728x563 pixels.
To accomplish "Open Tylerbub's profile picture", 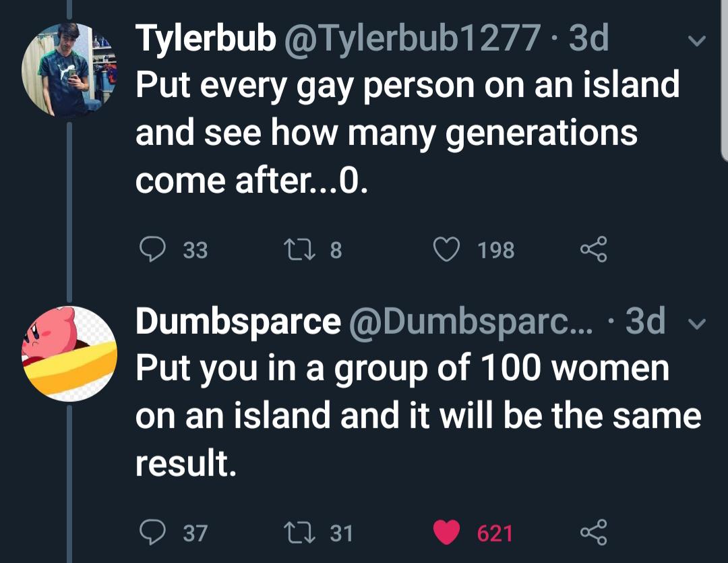I will click(69, 69).
